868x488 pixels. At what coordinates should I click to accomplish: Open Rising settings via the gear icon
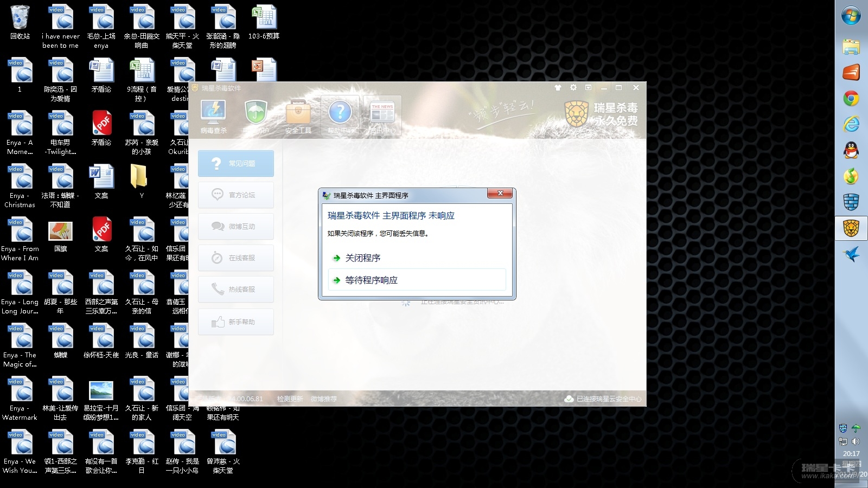573,87
